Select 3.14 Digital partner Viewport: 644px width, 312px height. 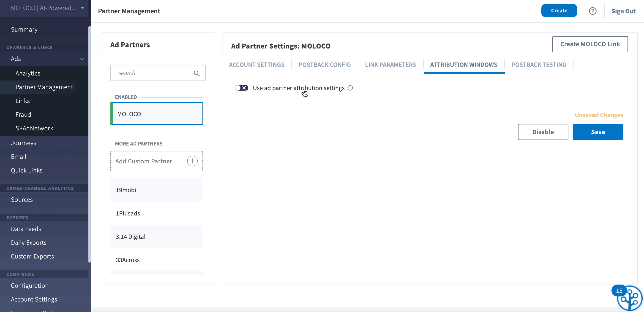(157, 236)
